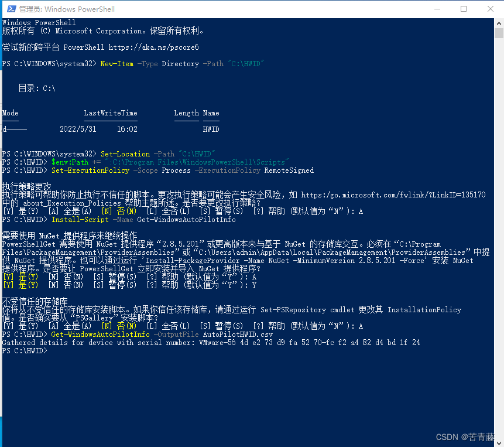This screenshot has width=504, height=447.
Task: Click the WindowsPowerShell\Scripts path string
Action: (197, 162)
